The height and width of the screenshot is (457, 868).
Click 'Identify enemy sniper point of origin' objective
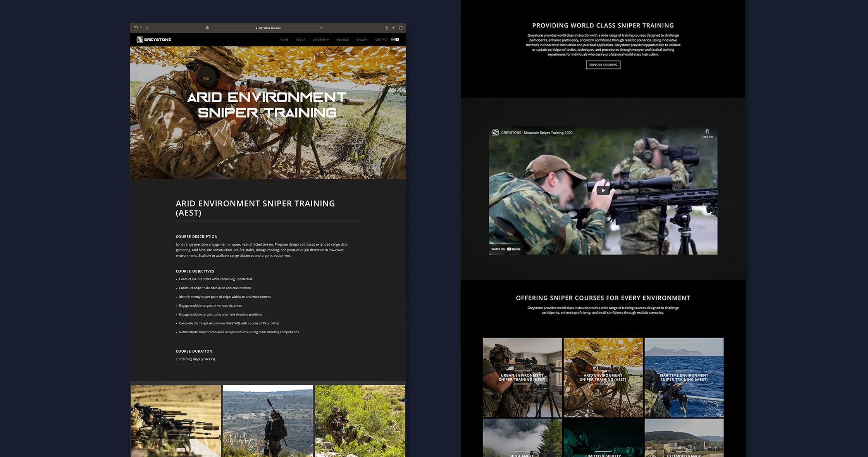point(225,297)
